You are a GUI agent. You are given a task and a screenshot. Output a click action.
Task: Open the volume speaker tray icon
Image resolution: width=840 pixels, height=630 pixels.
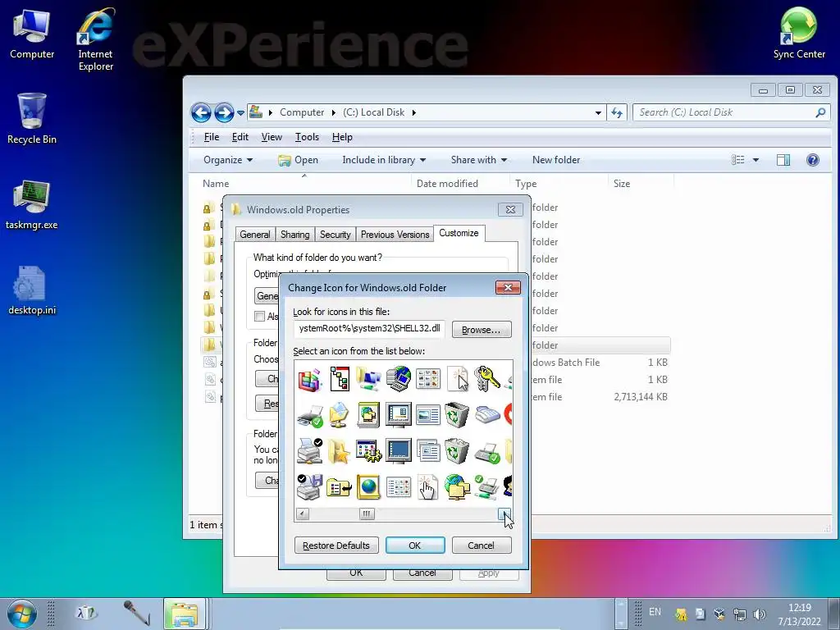coord(759,614)
